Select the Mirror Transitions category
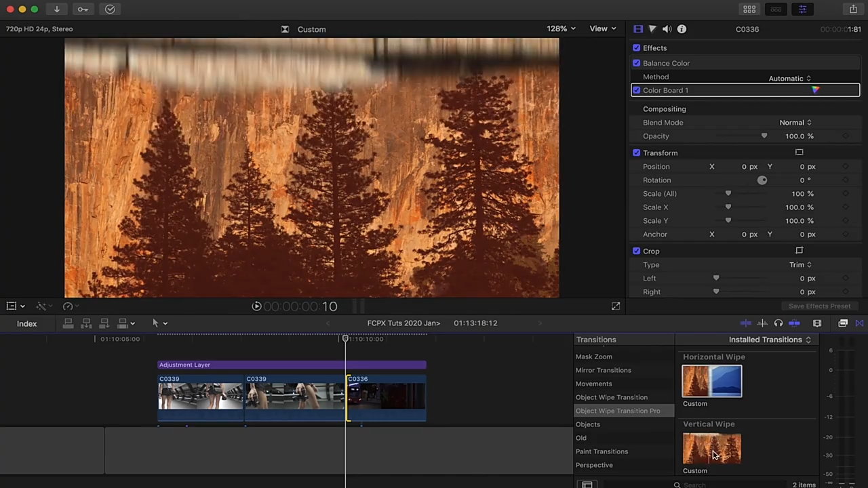868x488 pixels. 603,370
